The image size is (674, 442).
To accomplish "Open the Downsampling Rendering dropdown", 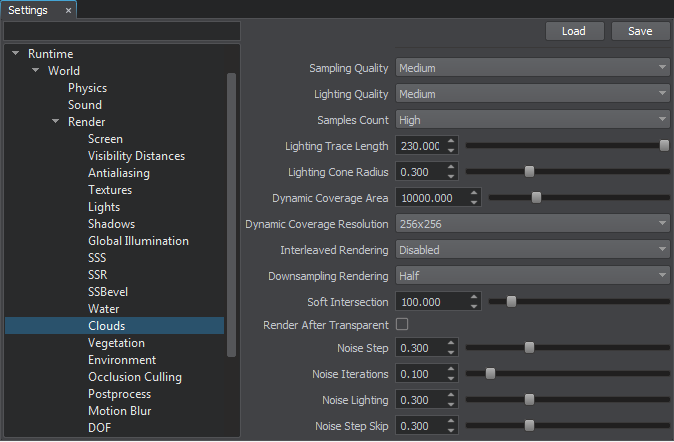I will coord(532,275).
